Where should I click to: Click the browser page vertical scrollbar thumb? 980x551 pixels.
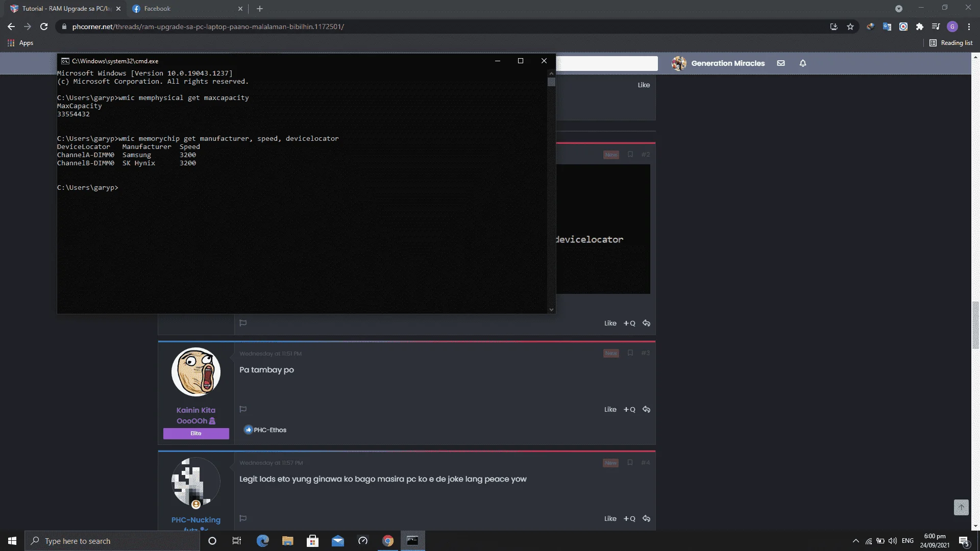pos(975,325)
